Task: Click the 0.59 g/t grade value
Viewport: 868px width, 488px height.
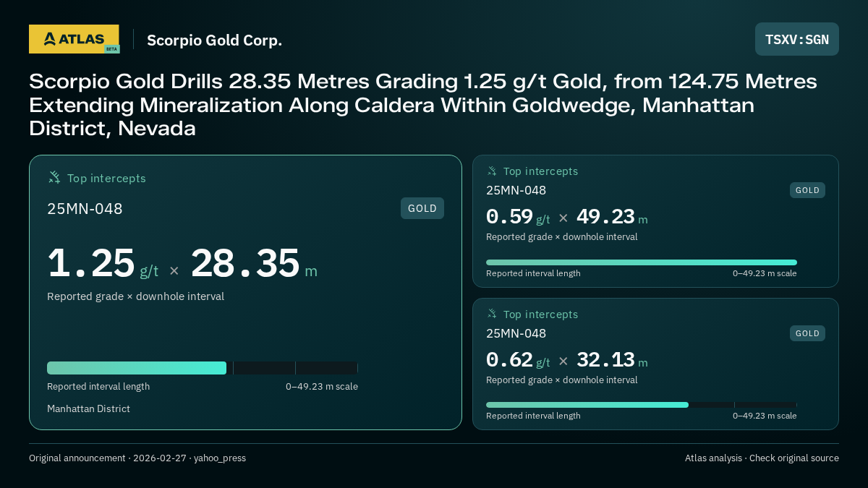Action: pyautogui.click(x=518, y=217)
